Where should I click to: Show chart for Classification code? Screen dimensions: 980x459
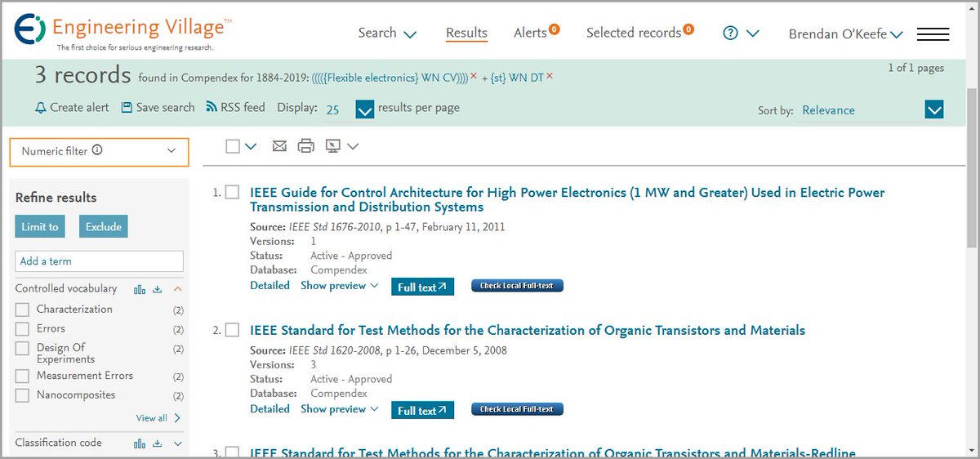point(140,443)
